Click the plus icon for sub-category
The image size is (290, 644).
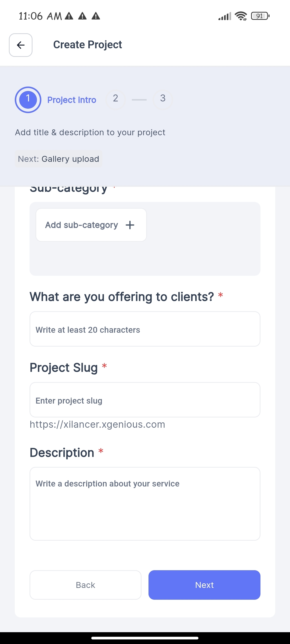[130, 225]
